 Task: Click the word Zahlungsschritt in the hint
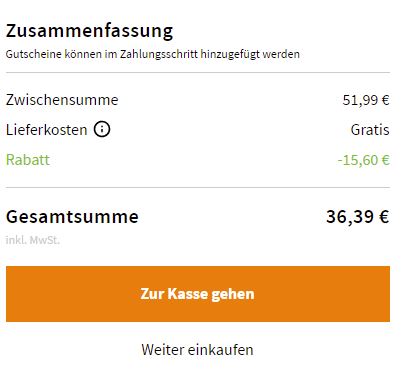[x=159, y=54]
